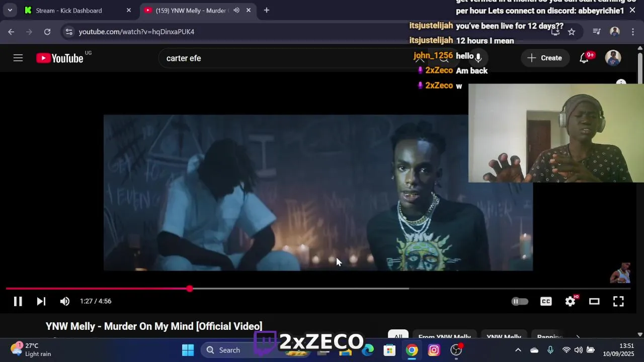The width and height of the screenshot is (644, 362).
Task: Pause the YouTube video
Action: 18,301
